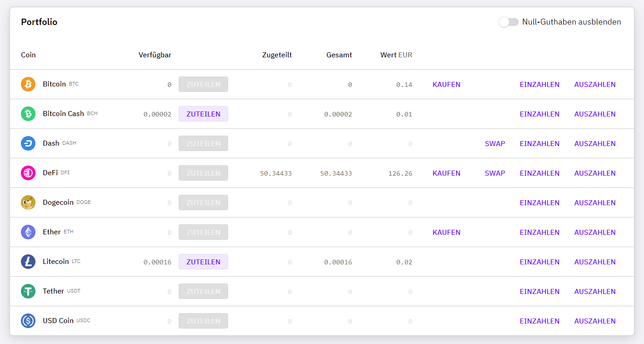Viewport: 644px width, 344px height.
Task: Click AUSZAHLEN for Litecoin
Action: pyautogui.click(x=595, y=262)
